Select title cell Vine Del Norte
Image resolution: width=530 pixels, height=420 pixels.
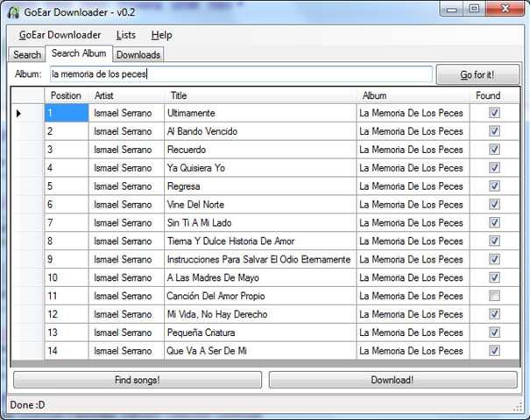(260, 204)
